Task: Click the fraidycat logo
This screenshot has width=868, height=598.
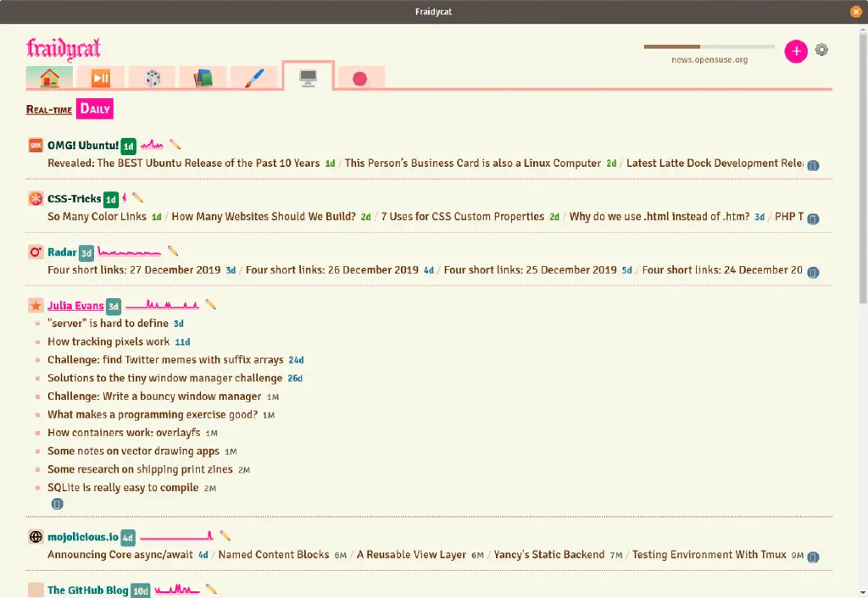Action: 63,48
